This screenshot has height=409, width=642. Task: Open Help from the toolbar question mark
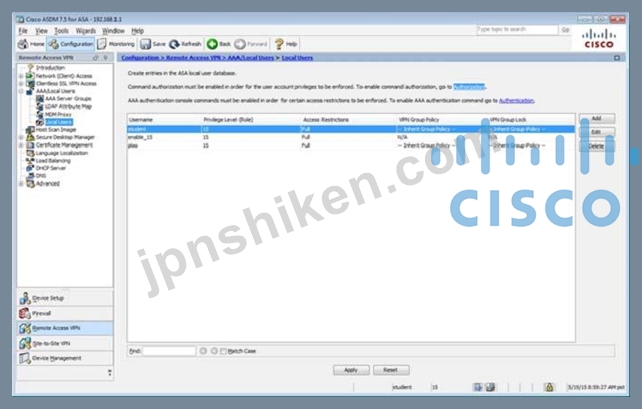(286, 44)
